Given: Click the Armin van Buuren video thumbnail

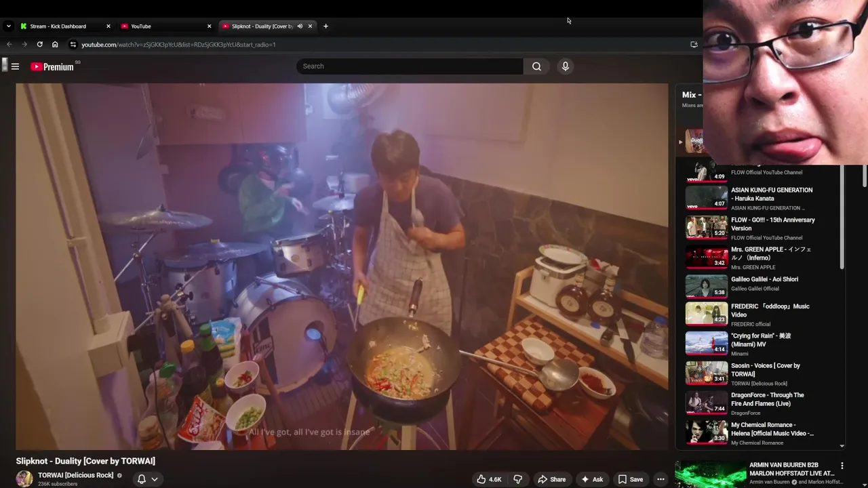Looking at the screenshot, I should 710,474.
